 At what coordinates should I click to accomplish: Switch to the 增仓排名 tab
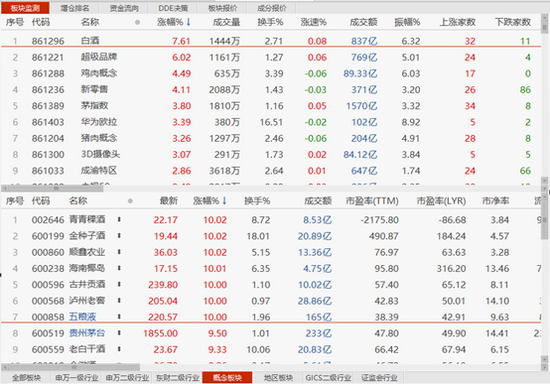coord(75,8)
